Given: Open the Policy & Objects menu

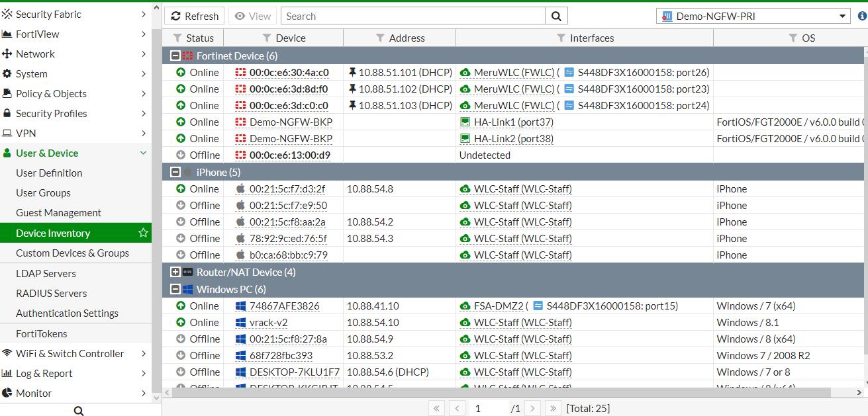Looking at the screenshot, I should coord(75,93).
